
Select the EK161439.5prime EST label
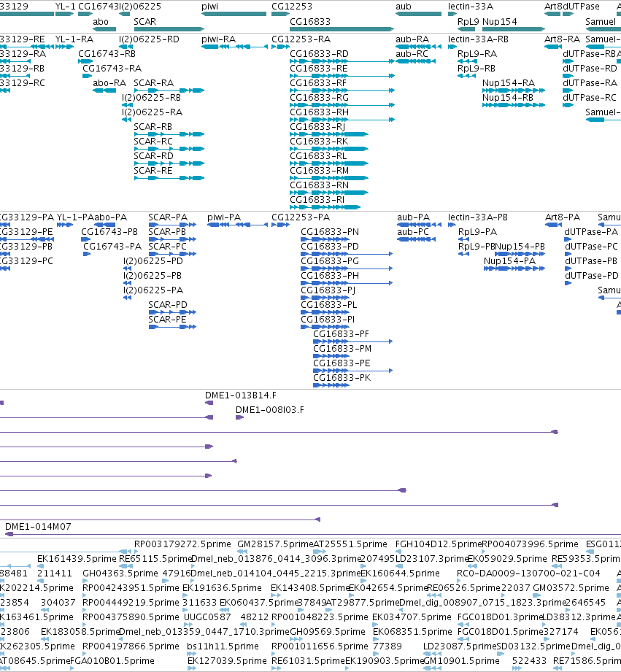pos(77,559)
